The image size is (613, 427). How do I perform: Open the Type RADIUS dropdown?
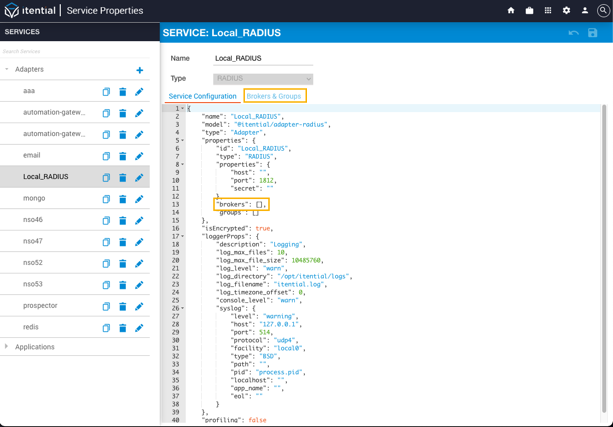[263, 79]
